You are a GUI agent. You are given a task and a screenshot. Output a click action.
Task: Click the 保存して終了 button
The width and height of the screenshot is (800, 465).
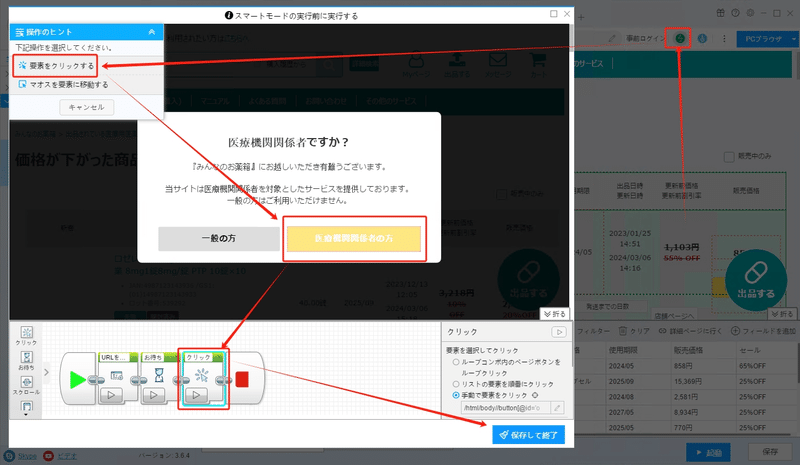point(529,435)
